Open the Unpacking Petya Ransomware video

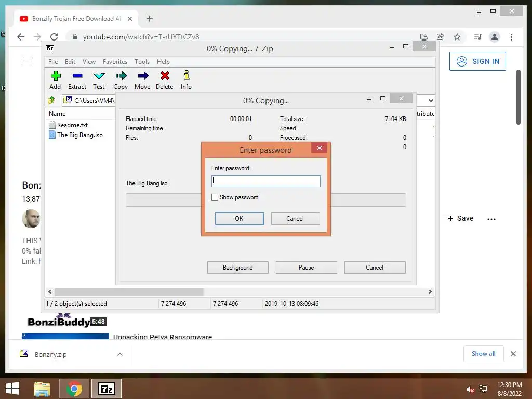[x=163, y=337]
